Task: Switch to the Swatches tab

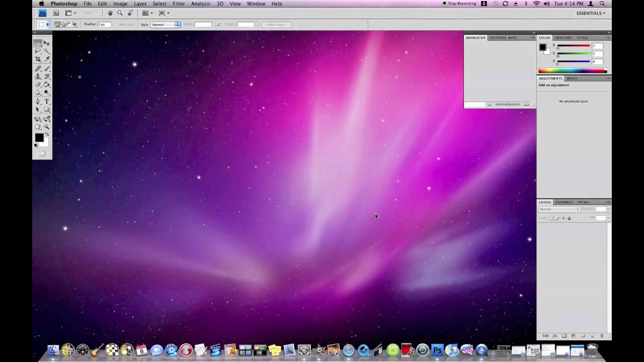Action: (x=563, y=38)
